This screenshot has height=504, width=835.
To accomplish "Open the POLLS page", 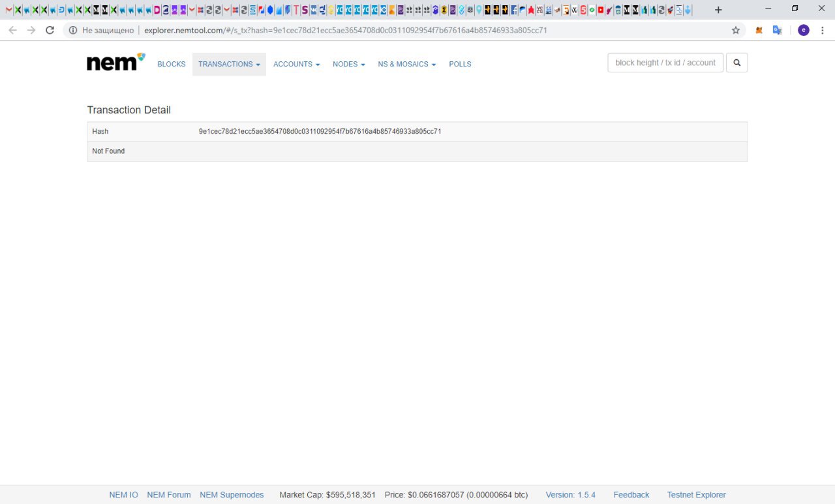I will [x=460, y=64].
